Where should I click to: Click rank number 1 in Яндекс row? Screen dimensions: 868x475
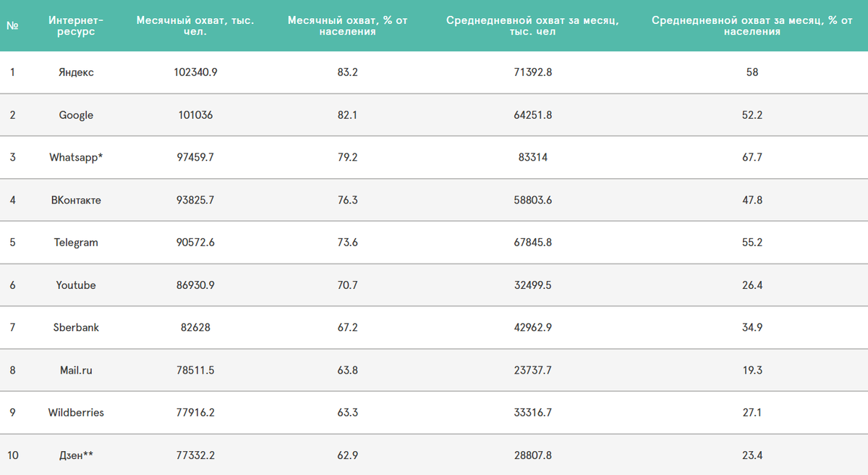[12, 72]
